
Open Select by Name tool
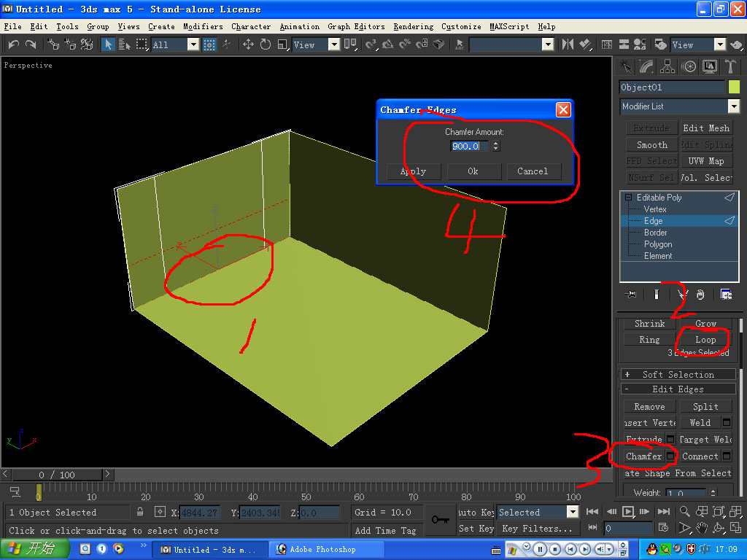(124, 44)
